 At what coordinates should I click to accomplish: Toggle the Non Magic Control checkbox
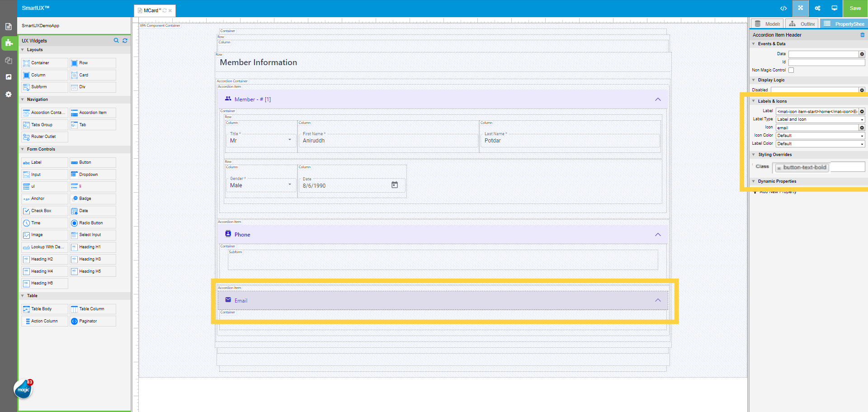(x=791, y=70)
